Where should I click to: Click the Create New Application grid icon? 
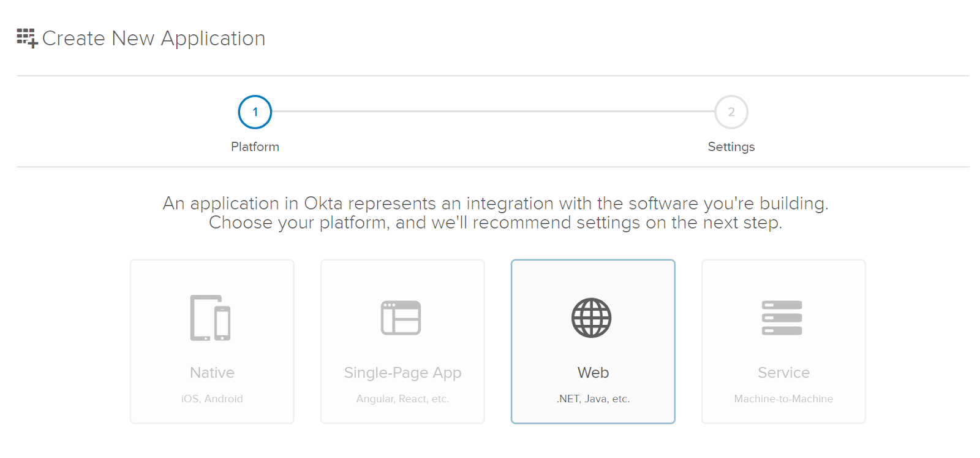(x=27, y=38)
